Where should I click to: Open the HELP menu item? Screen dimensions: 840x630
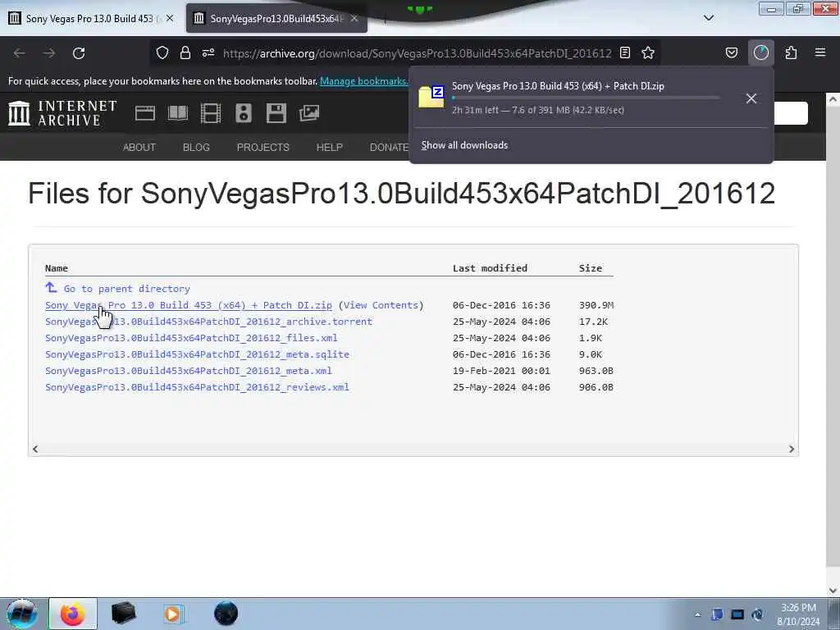click(x=330, y=148)
